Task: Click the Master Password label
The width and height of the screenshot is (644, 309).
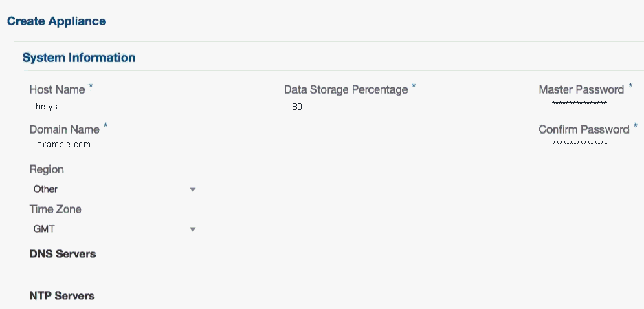Action: point(581,89)
